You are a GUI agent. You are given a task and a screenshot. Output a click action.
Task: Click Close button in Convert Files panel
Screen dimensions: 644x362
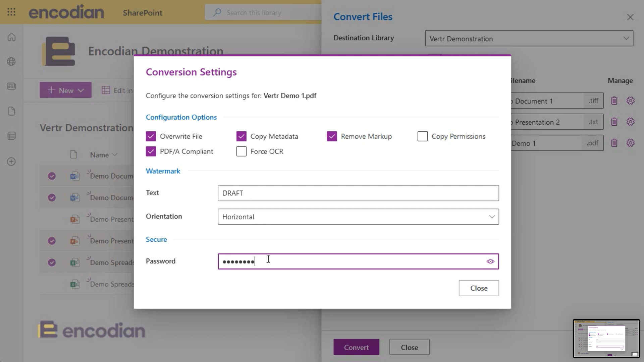point(409,347)
